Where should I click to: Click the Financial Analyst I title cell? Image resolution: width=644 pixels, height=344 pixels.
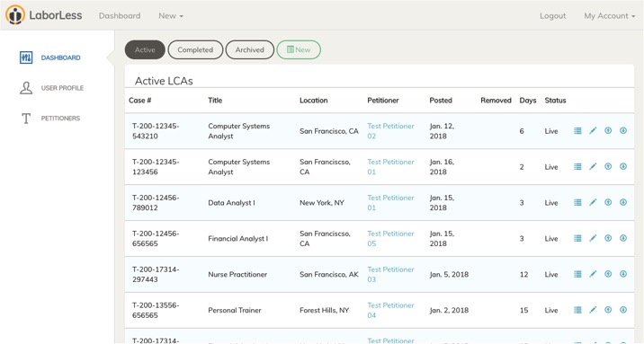(237, 238)
